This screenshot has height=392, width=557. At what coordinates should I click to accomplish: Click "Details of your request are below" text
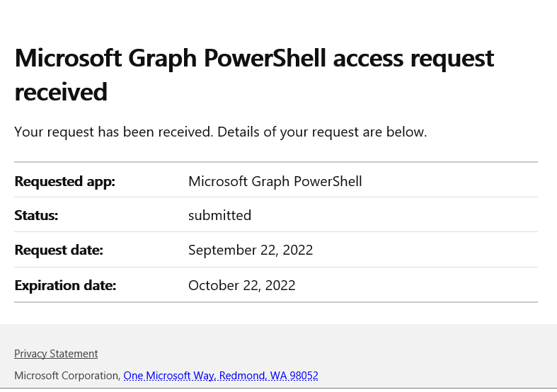[322, 132]
